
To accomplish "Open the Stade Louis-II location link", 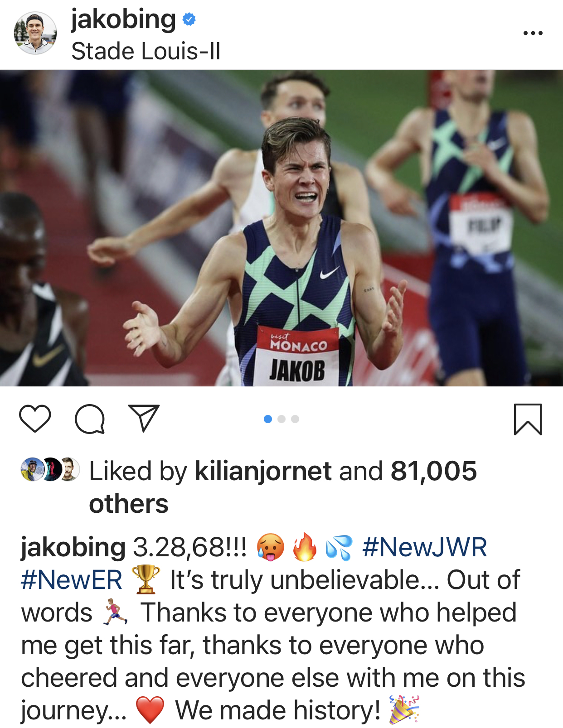I will pos(146,51).
